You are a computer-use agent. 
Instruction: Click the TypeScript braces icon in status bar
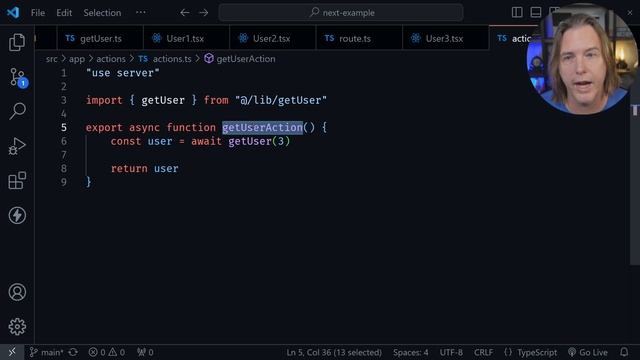[508, 352]
